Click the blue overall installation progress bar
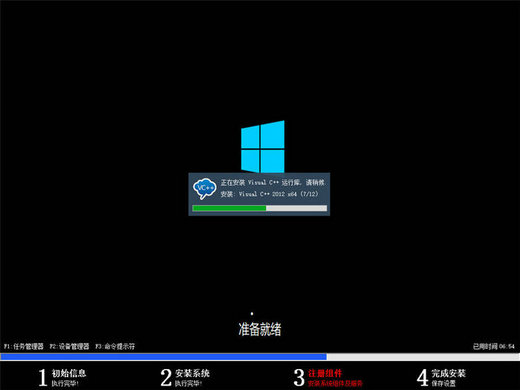 (260, 357)
